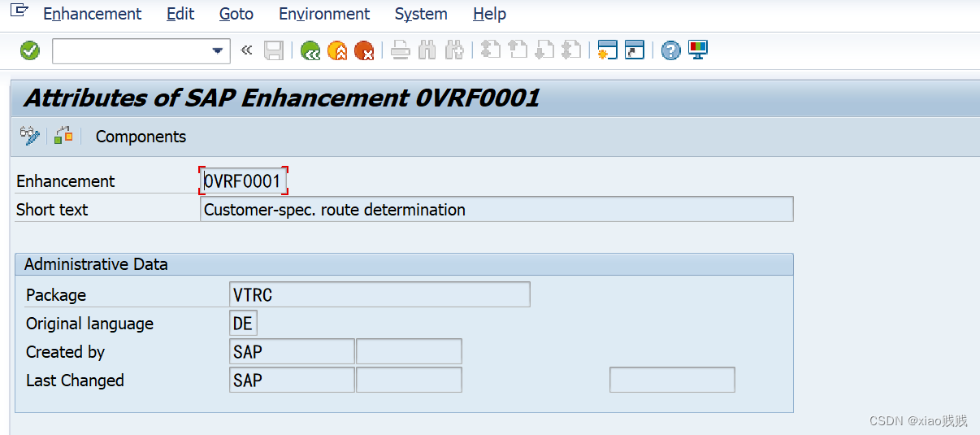980x435 pixels.
Task: Click the First Page icon
Action: click(490, 50)
